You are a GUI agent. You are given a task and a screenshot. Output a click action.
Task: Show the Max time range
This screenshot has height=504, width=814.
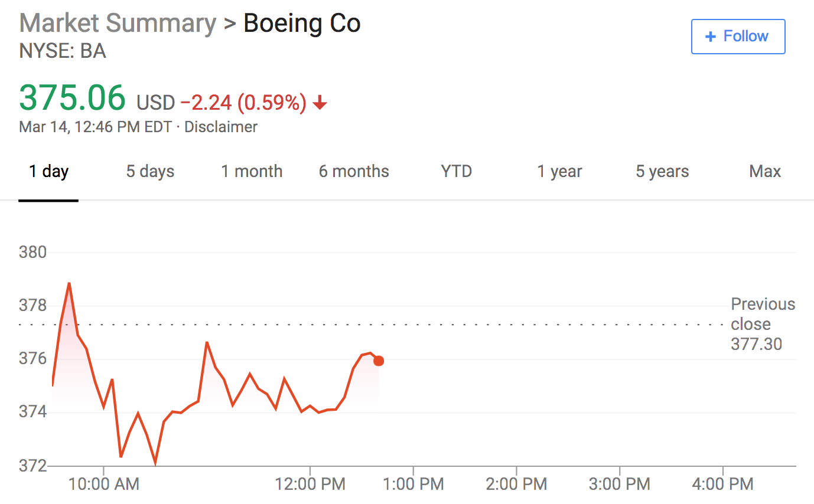point(765,172)
